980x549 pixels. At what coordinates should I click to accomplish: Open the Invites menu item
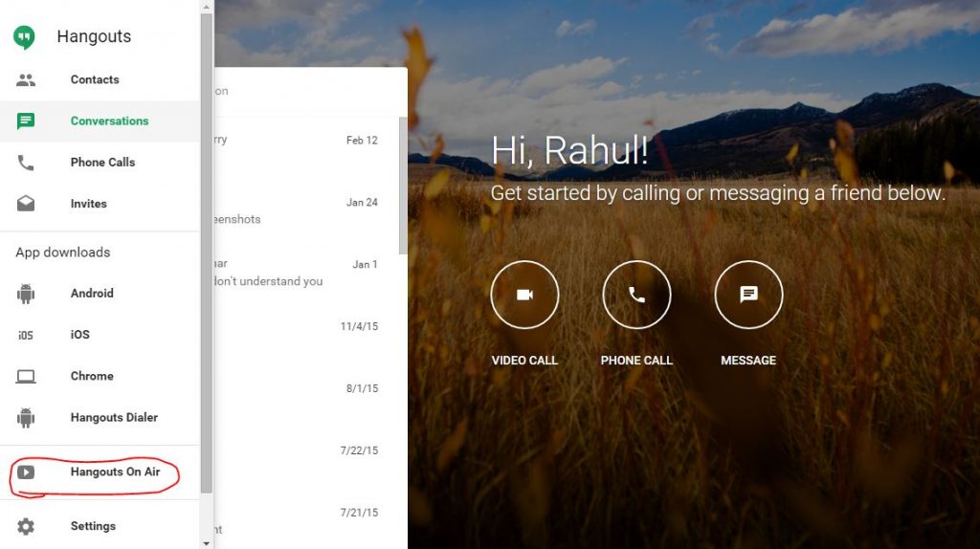pyautogui.click(x=100, y=204)
